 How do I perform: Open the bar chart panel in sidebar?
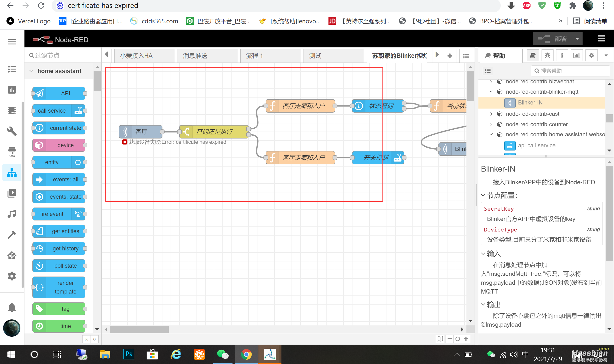(x=12, y=90)
